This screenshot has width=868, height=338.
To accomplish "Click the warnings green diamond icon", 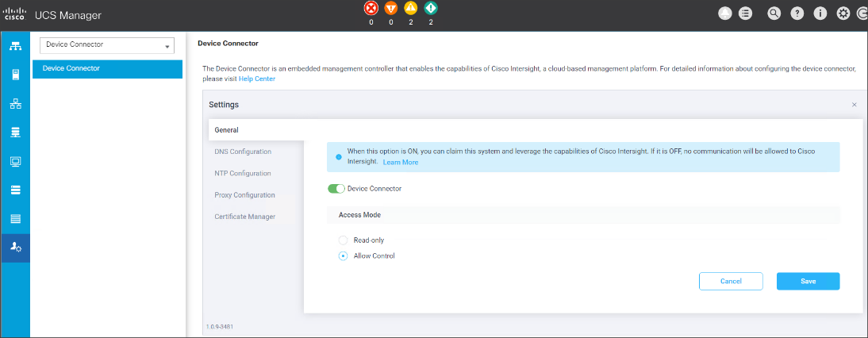I will (x=431, y=8).
